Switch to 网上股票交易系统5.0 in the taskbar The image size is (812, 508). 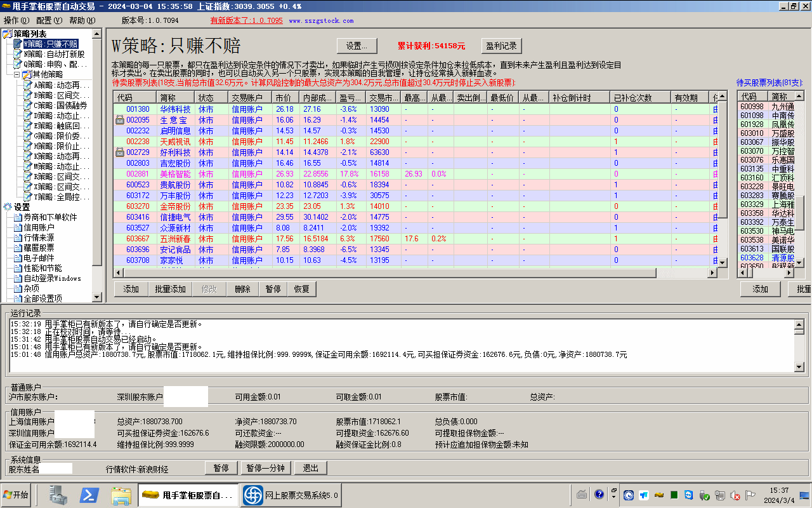click(292, 495)
